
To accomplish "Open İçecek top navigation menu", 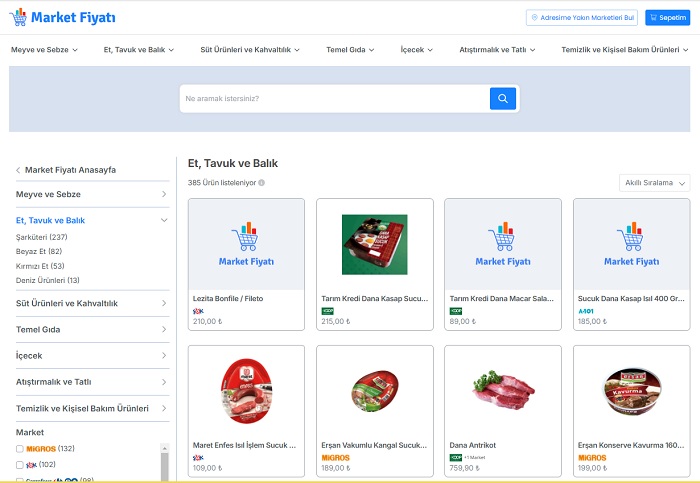I will coord(417,50).
